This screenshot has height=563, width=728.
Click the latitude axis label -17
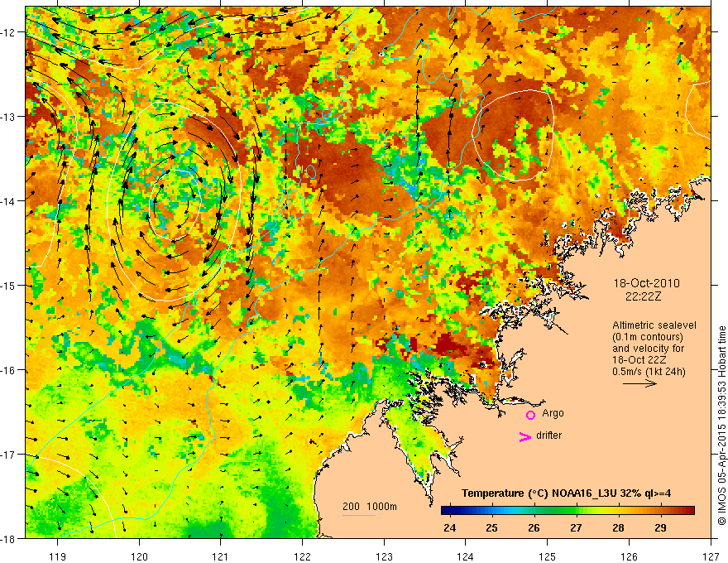click(8, 455)
